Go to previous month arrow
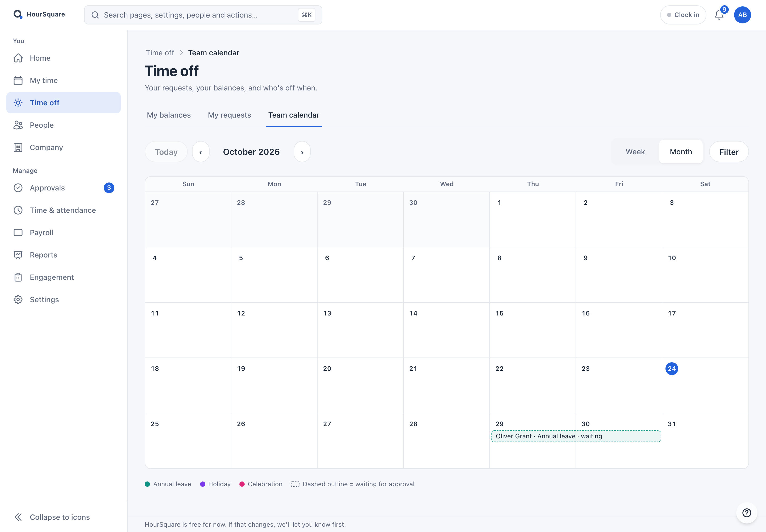 tap(201, 152)
